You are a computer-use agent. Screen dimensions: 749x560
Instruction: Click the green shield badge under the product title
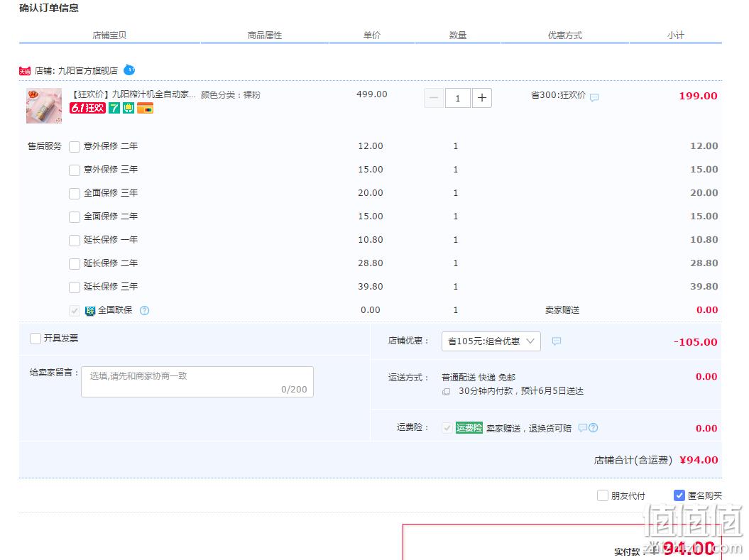(x=128, y=108)
